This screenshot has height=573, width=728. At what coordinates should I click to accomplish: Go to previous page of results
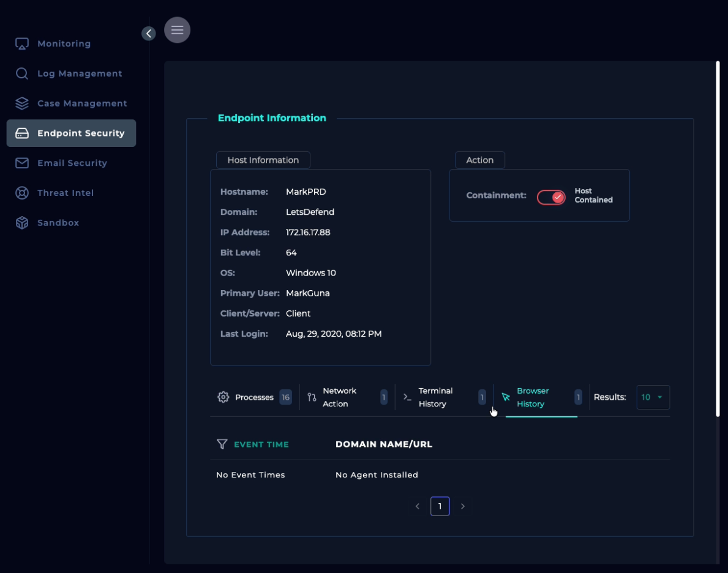[418, 506]
